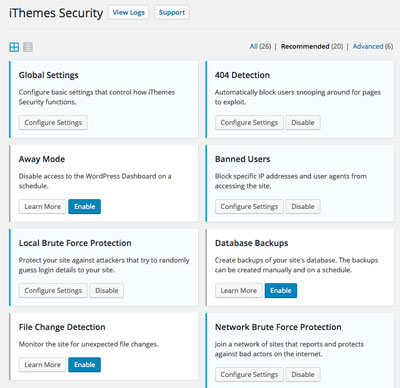Enable File Change Detection

(84, 365)
